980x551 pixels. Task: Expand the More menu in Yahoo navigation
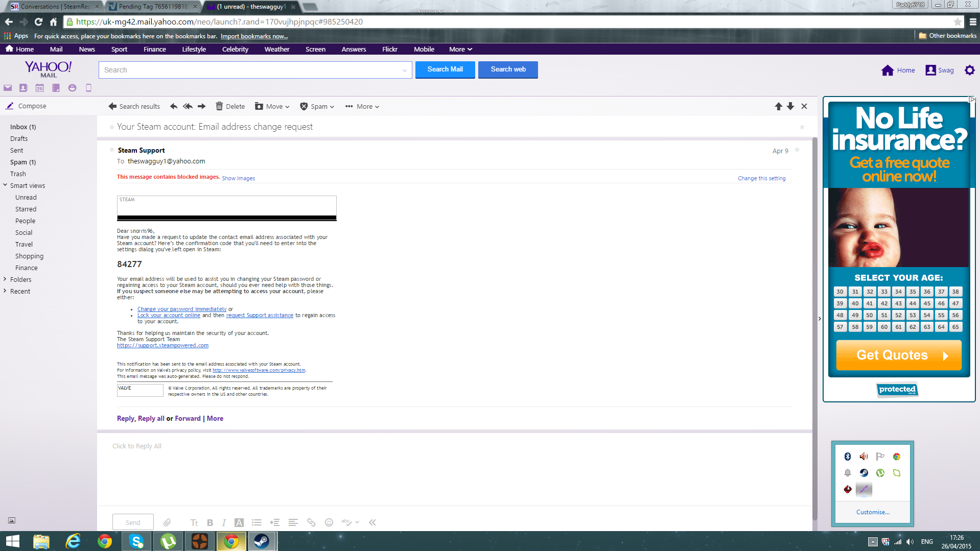pos(460,50)
